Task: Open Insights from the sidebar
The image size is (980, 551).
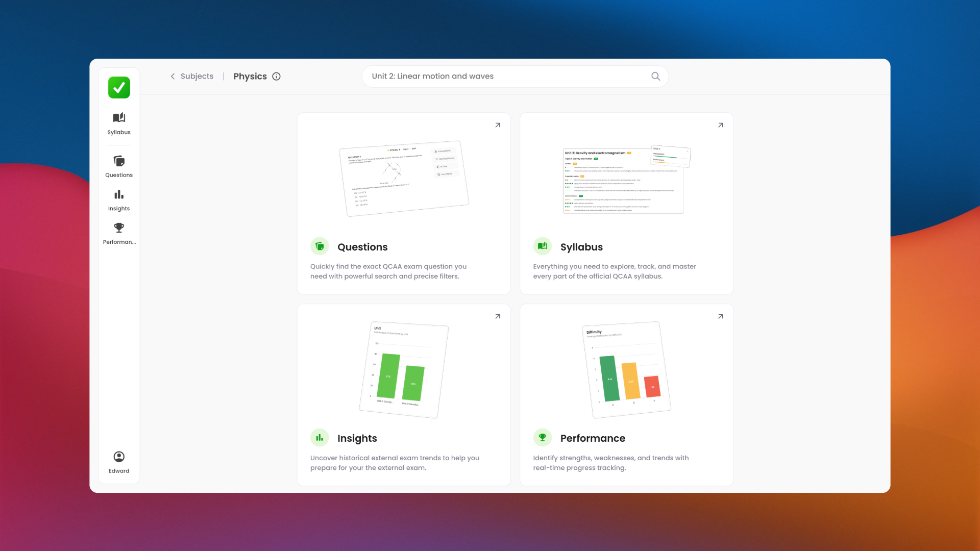Action: [119, 199]
